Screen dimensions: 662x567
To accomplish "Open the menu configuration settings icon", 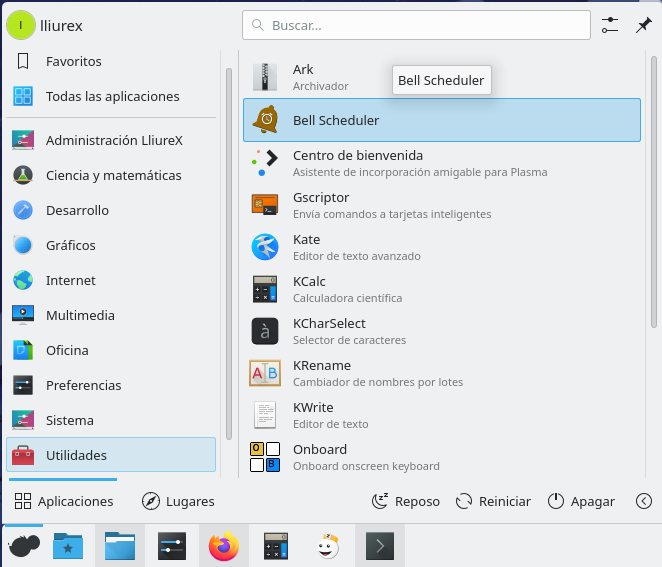I will [x=610, y=25].
